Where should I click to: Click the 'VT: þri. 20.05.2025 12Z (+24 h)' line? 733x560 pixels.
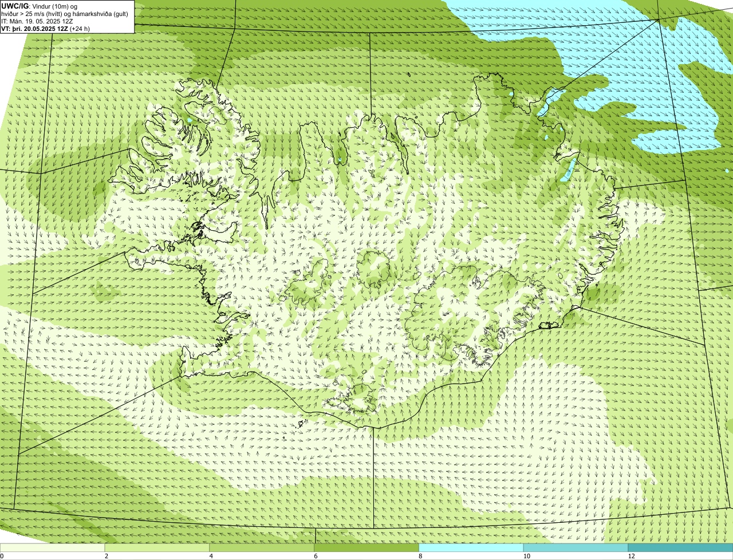(x=45, y=29)
